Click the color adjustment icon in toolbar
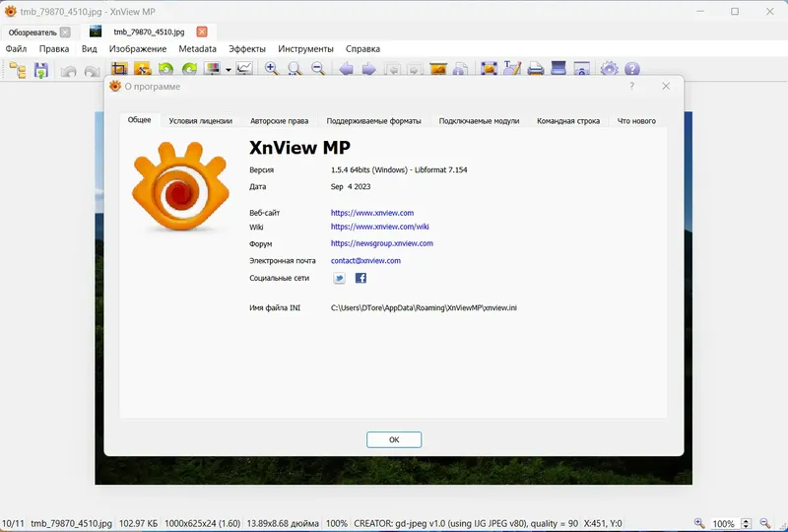Image resolution: width=788 pixels, height=532 pixels. point(213,69)
